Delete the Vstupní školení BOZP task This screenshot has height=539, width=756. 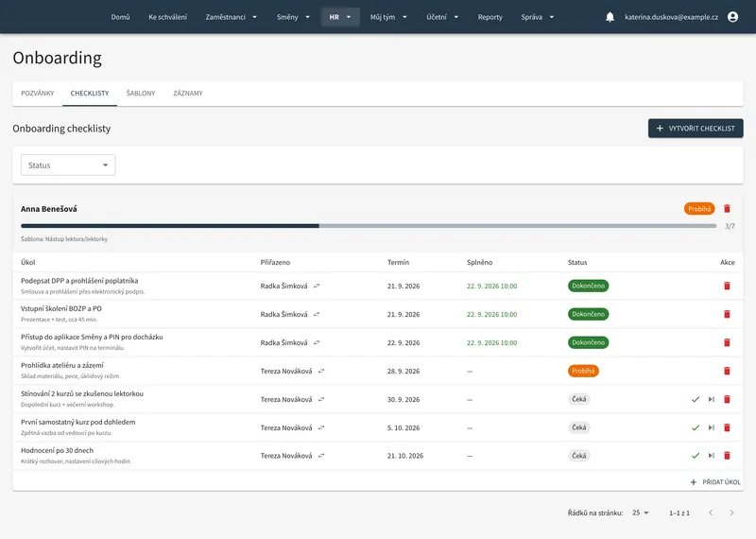(x=727, y=314)
